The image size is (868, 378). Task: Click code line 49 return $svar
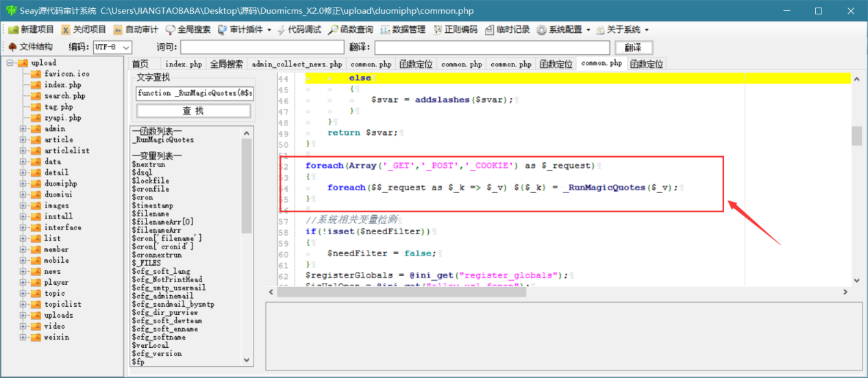click(364, 133)
